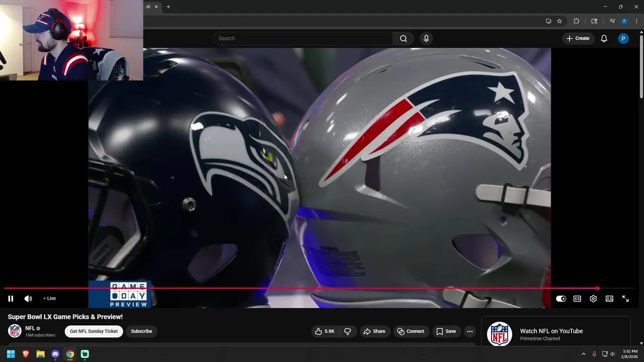Open system volume tray icon
644x362 pixels.
(x=612, y=354)
